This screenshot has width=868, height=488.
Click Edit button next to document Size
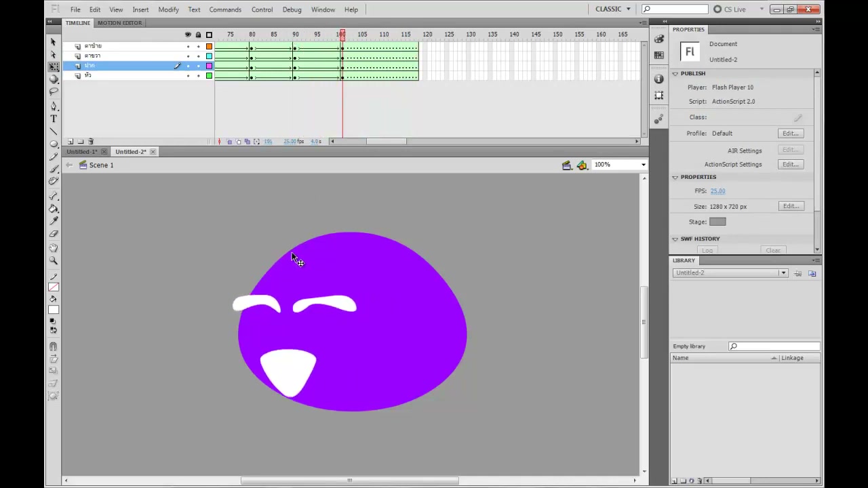[791, 206]
